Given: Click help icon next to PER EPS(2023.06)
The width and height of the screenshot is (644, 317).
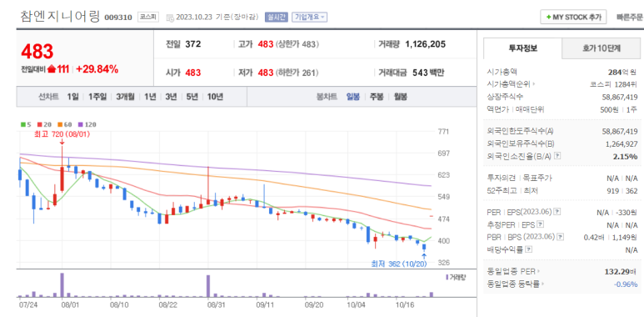Looking at the screenshot, I should (557, 212).
